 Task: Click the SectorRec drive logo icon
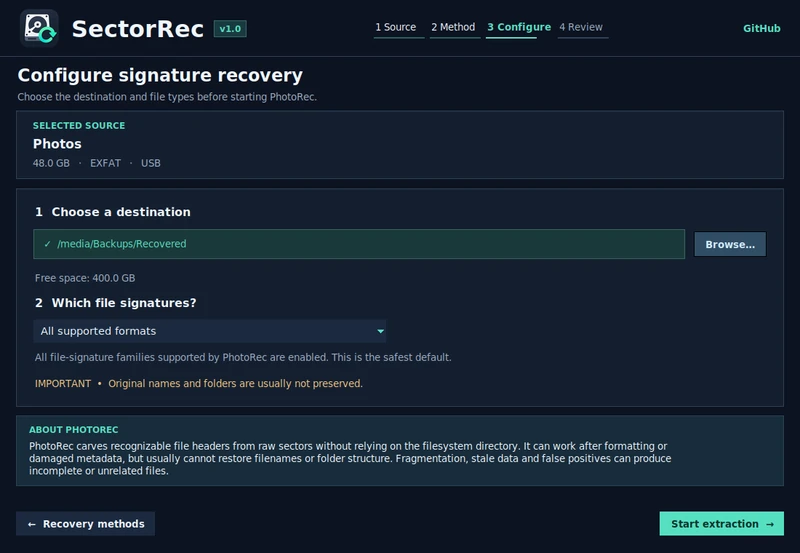[39, 28]
